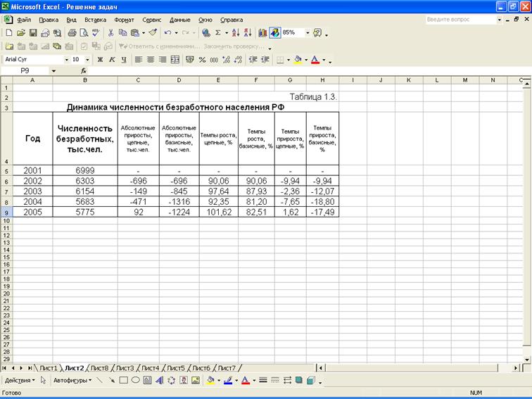Toggle bold formatting button Ж
The image size is (532, 399).
click(101, 60)
